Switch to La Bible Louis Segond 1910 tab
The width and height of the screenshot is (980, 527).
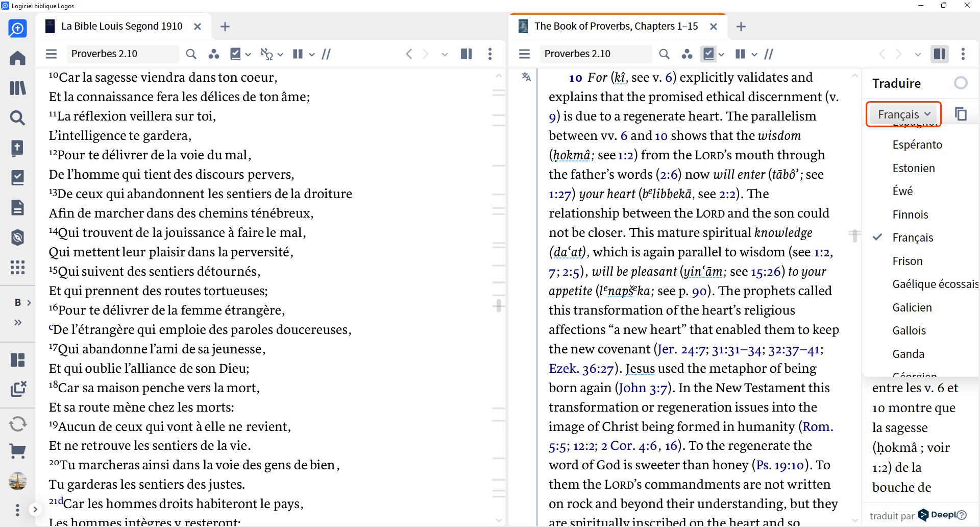(121, 27)
